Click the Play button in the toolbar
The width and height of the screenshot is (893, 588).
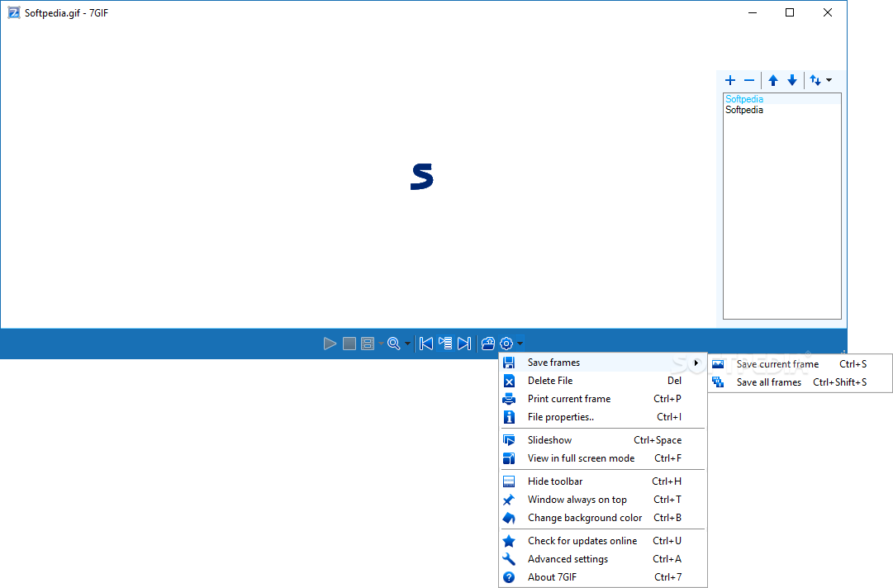(x=330, y=344)
